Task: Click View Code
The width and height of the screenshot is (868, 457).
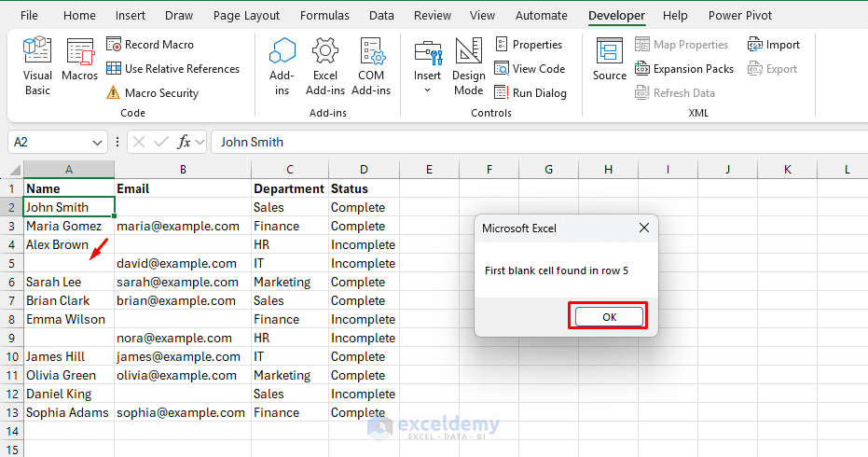Action: click(x=530, y=69)
